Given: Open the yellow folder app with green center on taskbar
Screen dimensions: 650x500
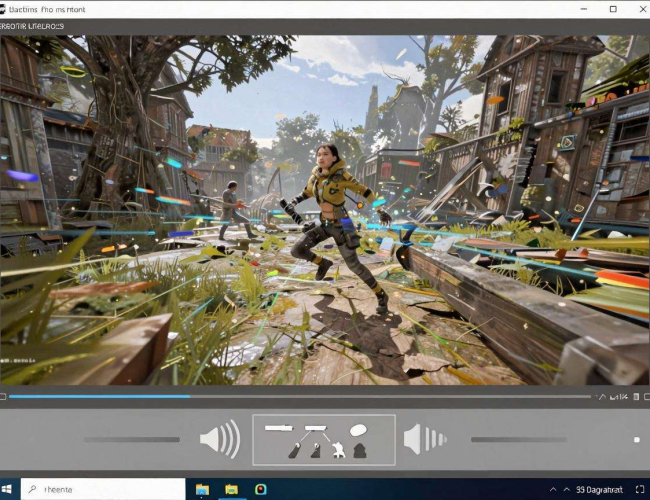Looking at the screenshot, I should pos(231,490).
